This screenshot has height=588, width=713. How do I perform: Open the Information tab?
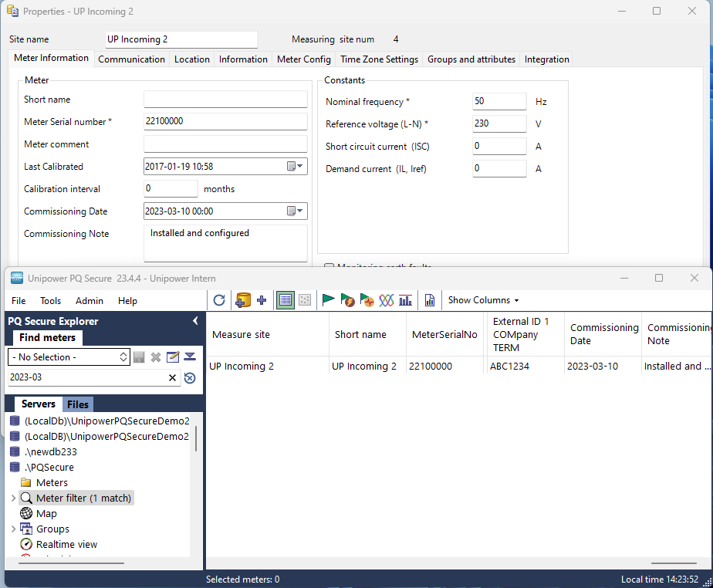pyautogui.click(x=243, y=59)
